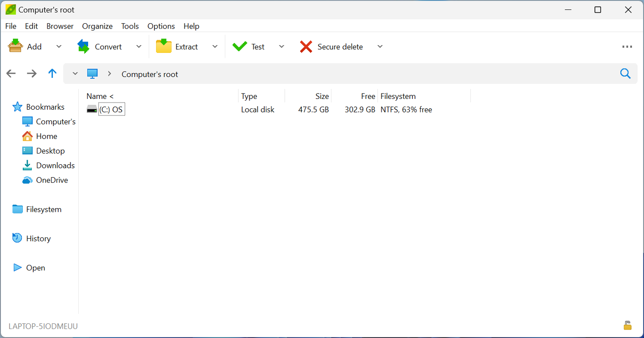Open the Secure delete dropdown arrow
The height and width of the screenshot is (338, 644).
coord(380,47)
